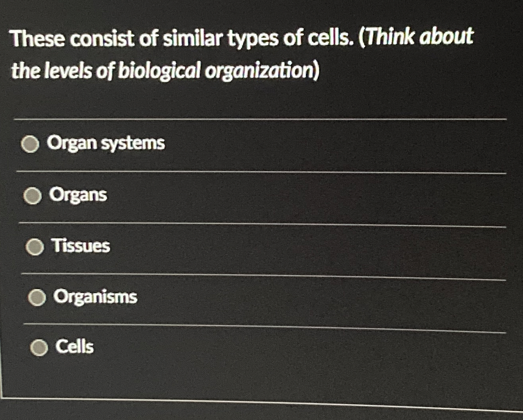Click the Organisms answer row

point(158,297)
